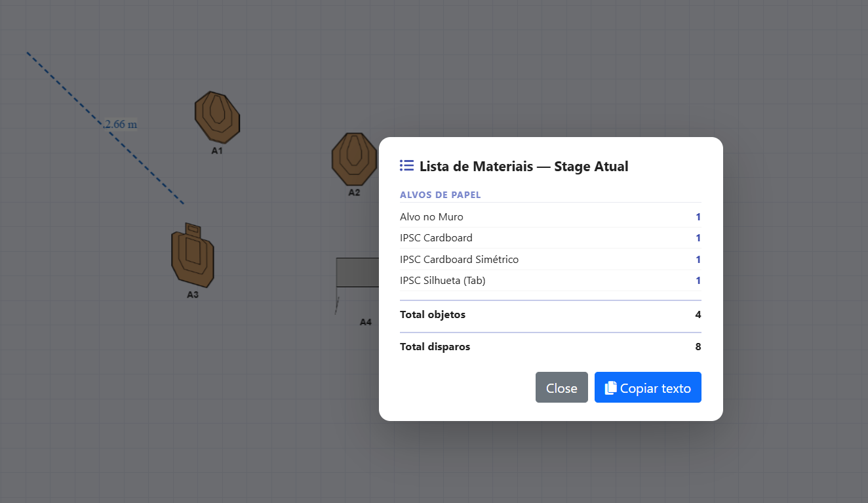
Task: Click the Lista de Materiais — Stage Atual title
Action: [x=524, y=167]
